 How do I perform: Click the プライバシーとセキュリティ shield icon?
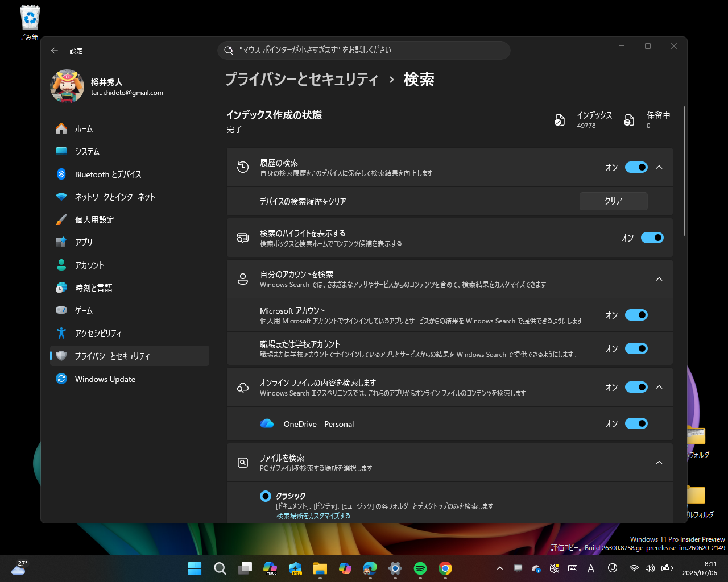point(61,356)
